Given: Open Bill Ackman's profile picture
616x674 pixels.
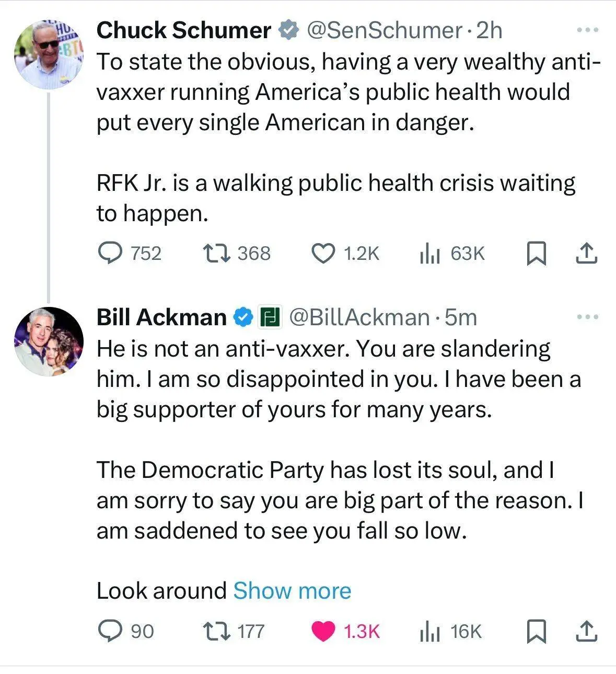Looking at the screenshot, I should pyautogui.click(x=49, y=342).
